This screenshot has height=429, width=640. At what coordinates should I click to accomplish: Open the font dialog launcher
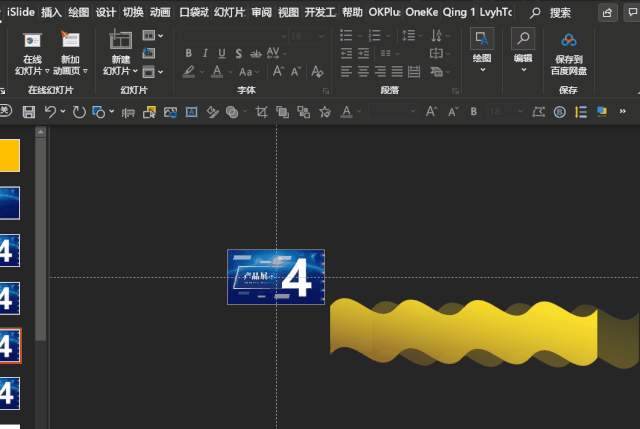(325, 91)
